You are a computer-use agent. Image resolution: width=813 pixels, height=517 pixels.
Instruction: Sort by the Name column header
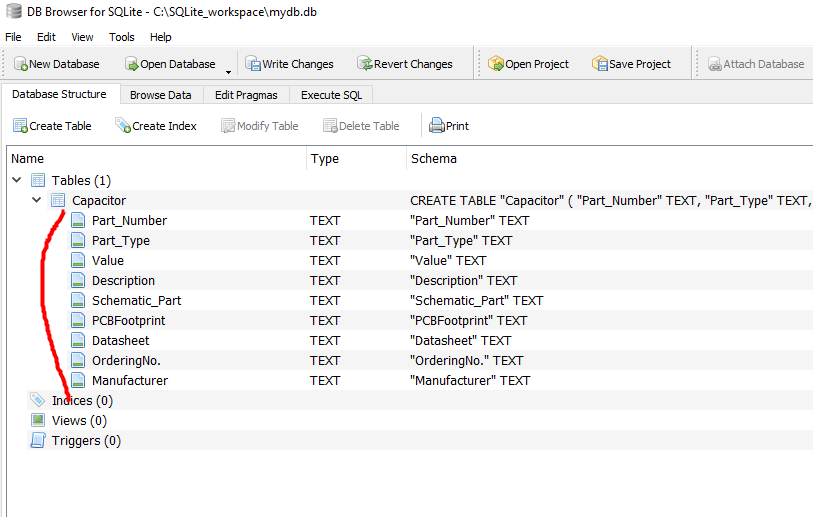pyautogui.click(x=157, y=158)
